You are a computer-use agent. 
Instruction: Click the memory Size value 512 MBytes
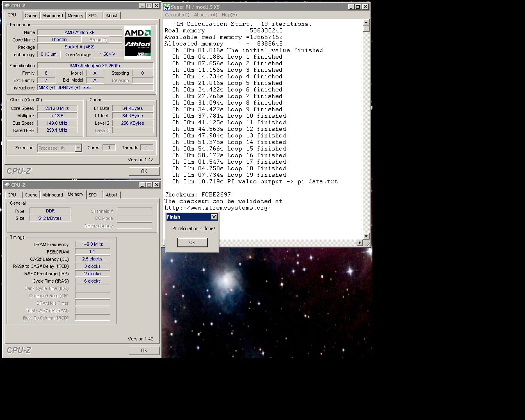point(50,218)
